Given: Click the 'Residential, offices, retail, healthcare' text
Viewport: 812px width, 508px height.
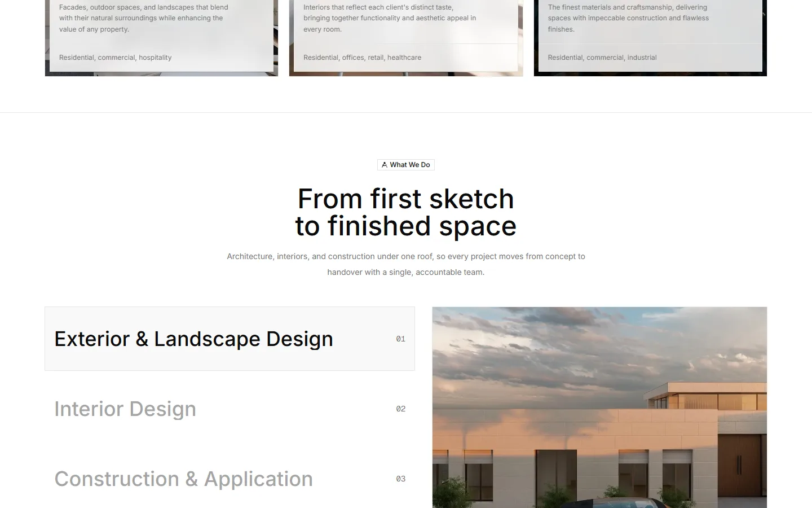Looking at the screenshot, I should click(x=362, y=58).
